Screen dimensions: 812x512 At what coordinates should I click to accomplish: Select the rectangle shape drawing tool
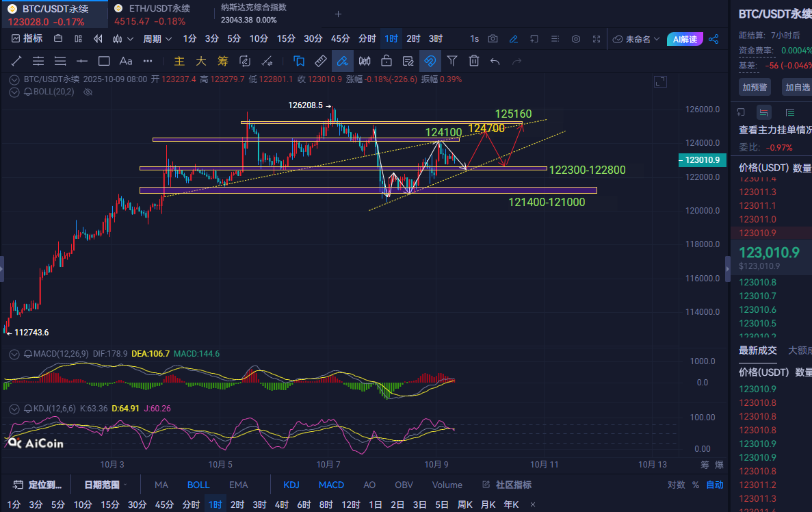[104, 61]
